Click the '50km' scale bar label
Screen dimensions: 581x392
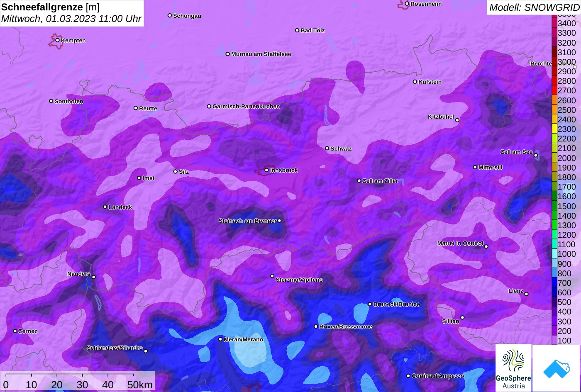click(x=140, y=385)
